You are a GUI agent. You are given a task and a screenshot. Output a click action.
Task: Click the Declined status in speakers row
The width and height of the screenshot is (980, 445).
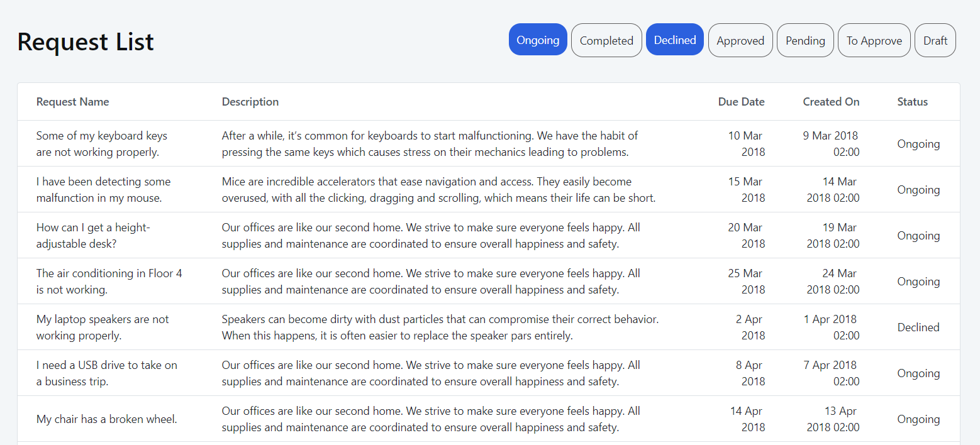coord(918,327)
